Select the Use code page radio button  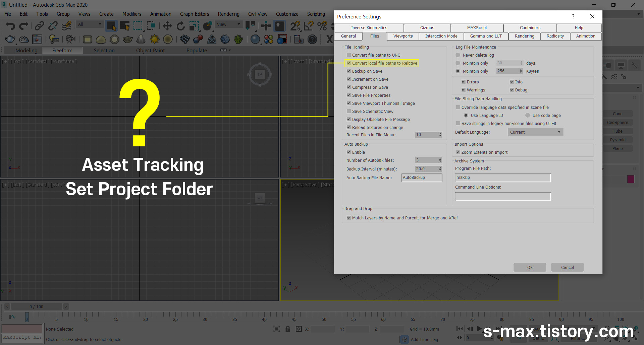(x=528, y=115)
